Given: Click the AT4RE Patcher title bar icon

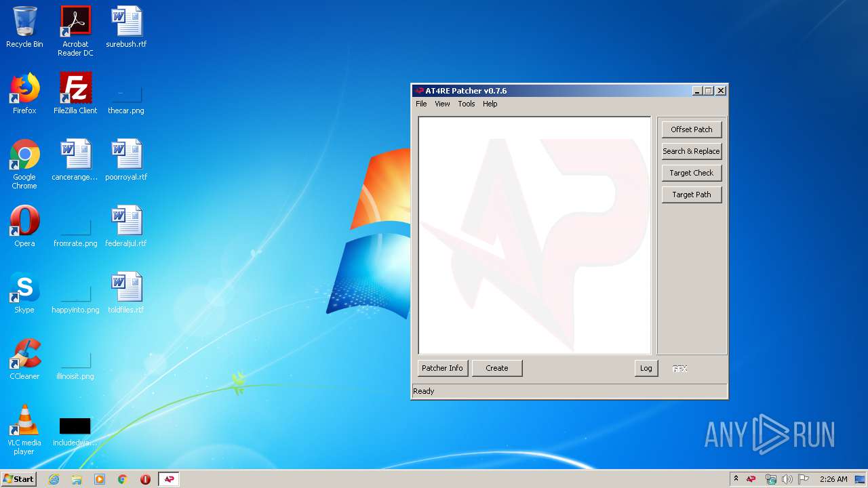Looking at the screenshot, I should pyautogui.click(x=419, y=91).
